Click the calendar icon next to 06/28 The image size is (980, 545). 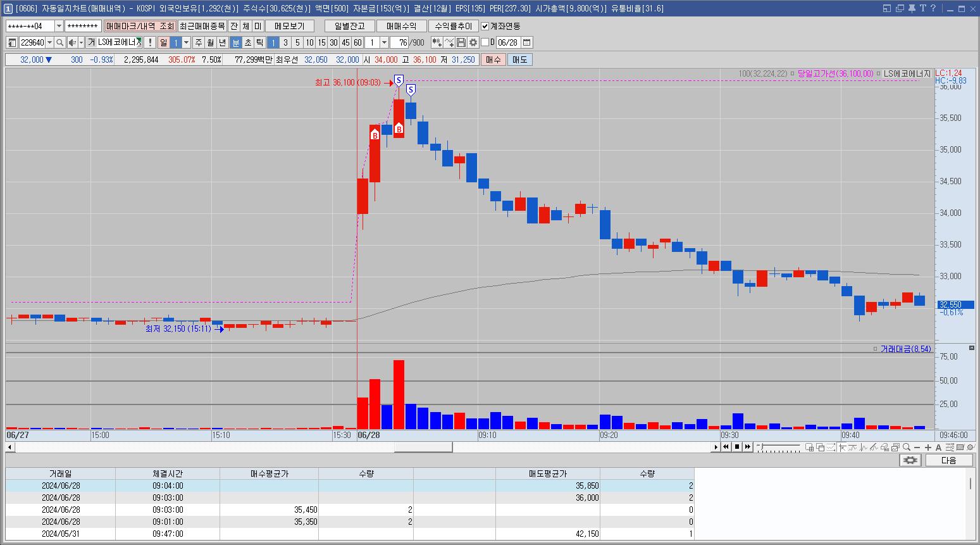click(526, 42)
